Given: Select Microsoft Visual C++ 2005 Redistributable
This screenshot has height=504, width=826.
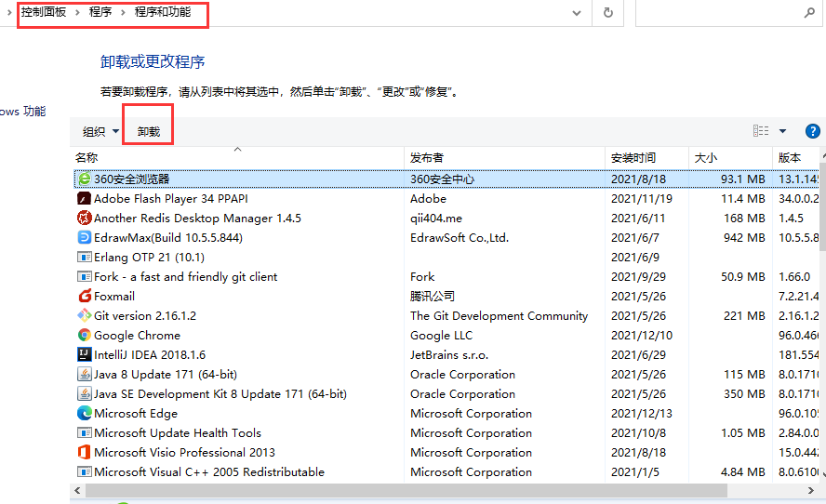Looking at the screenshot, I should [209, 471].
